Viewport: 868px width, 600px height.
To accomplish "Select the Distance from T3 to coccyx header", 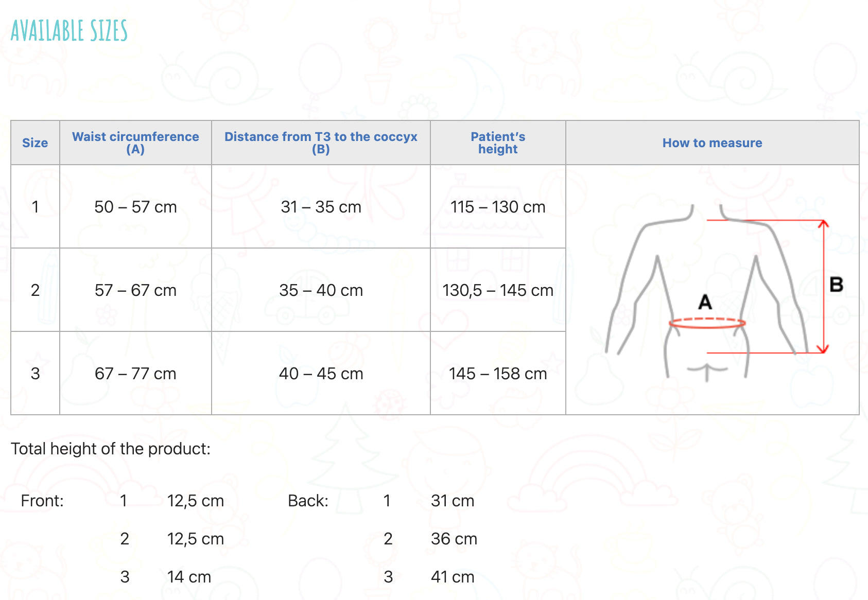I will coord(321,143).
